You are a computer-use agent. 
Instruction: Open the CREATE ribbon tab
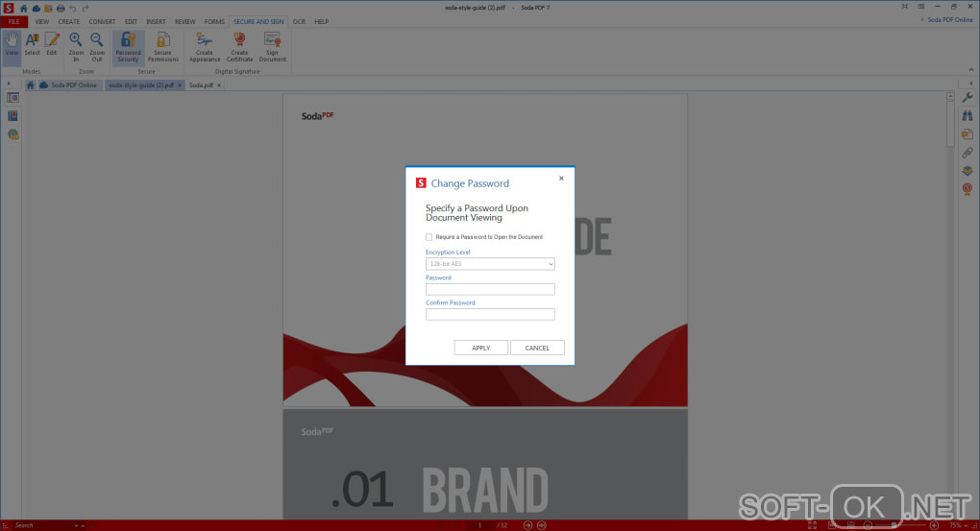coord(69,22)
